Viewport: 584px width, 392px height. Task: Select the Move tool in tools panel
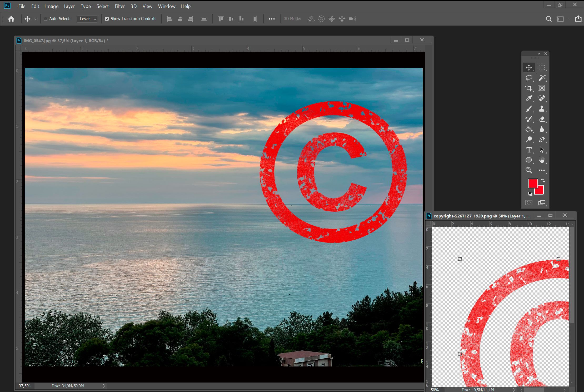point(529,68)
